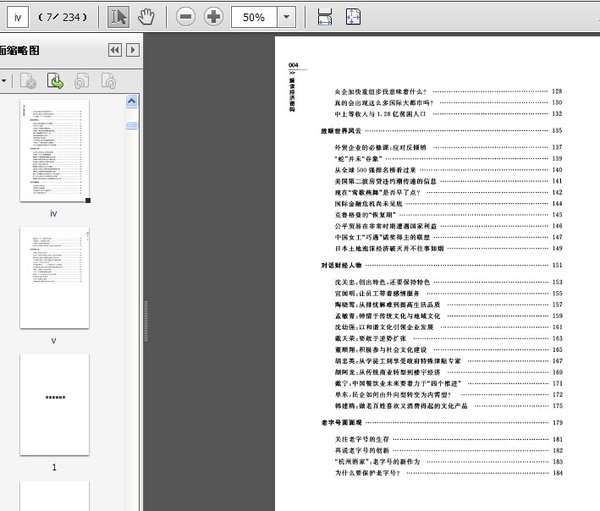The width and height of the screenshot is (600, 511).
Task: Click the rotate counterclockwise page icon
Action: point(82,81)
